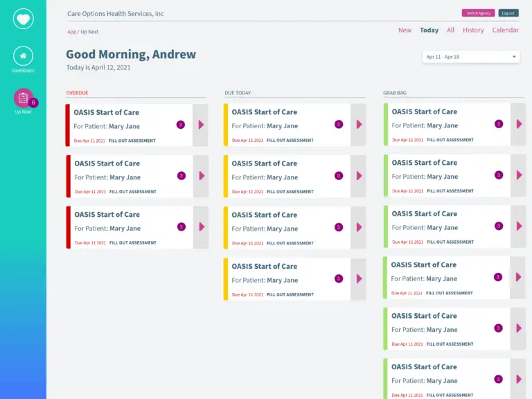Click purple count badge on second Due Today card
532x399 pixels.
(x=339, y=176)
